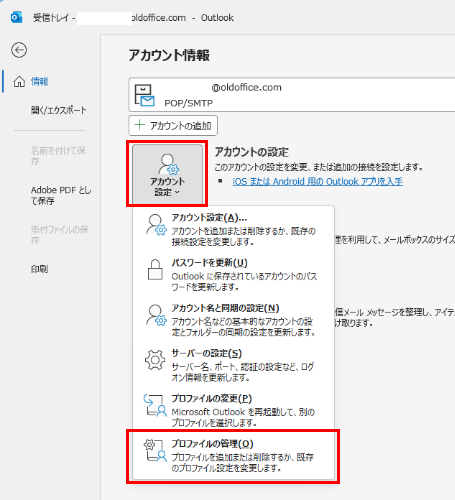Click the Outlook logo in title bar
The width and height of the screenshot is (455, 500).
(16, 17)
